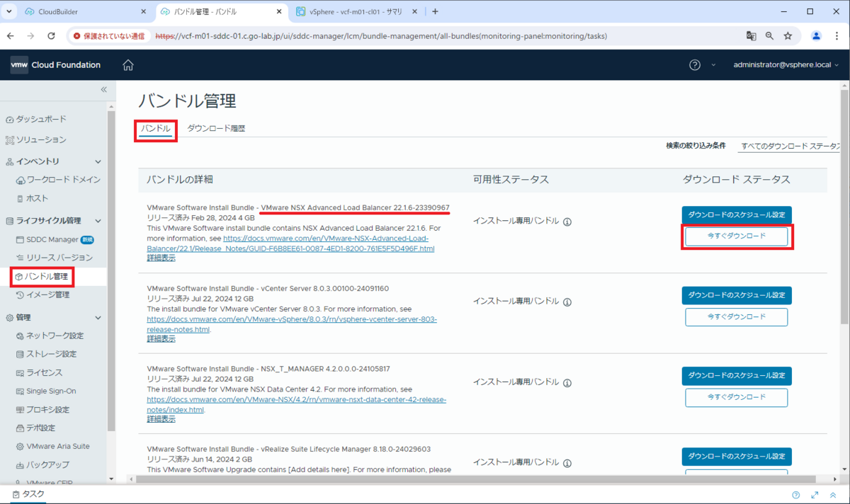Viewport: 850px width, 504px height.
Task: Click ダウンロードのスケジュール設定 for NSX Advanced Load Balancer
Action: (x=737, y=215)
